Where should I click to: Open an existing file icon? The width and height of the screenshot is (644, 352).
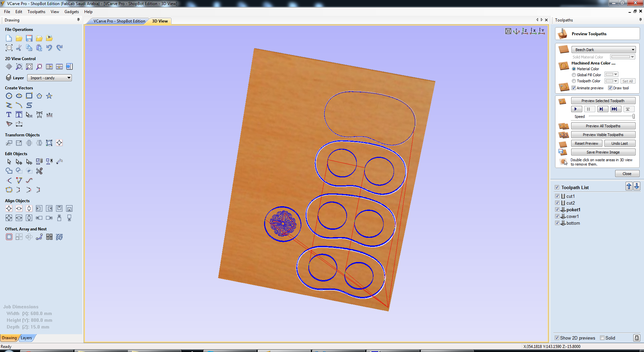point(19,38)
